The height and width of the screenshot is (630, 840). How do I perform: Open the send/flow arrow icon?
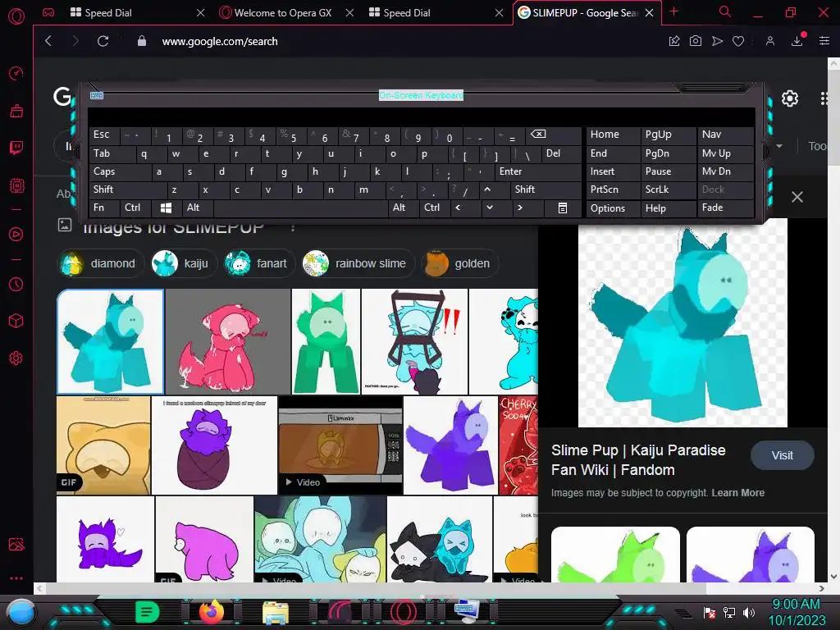click(717, 41)
